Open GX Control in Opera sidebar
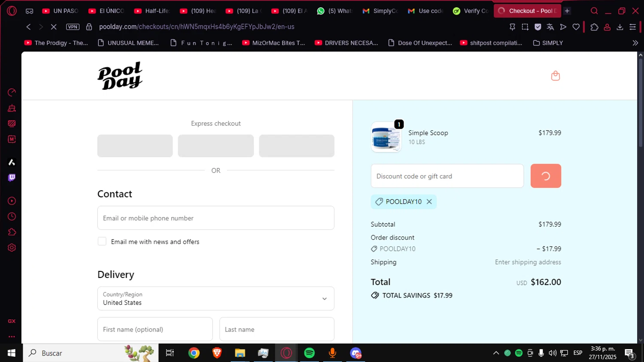The width and height of the screenshot is (644, 362). (x=12, y=92)
